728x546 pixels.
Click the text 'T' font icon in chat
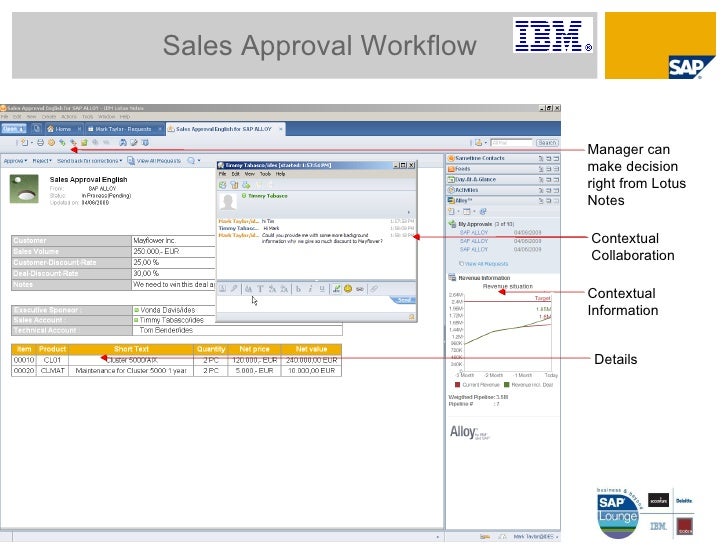[260, 289]
